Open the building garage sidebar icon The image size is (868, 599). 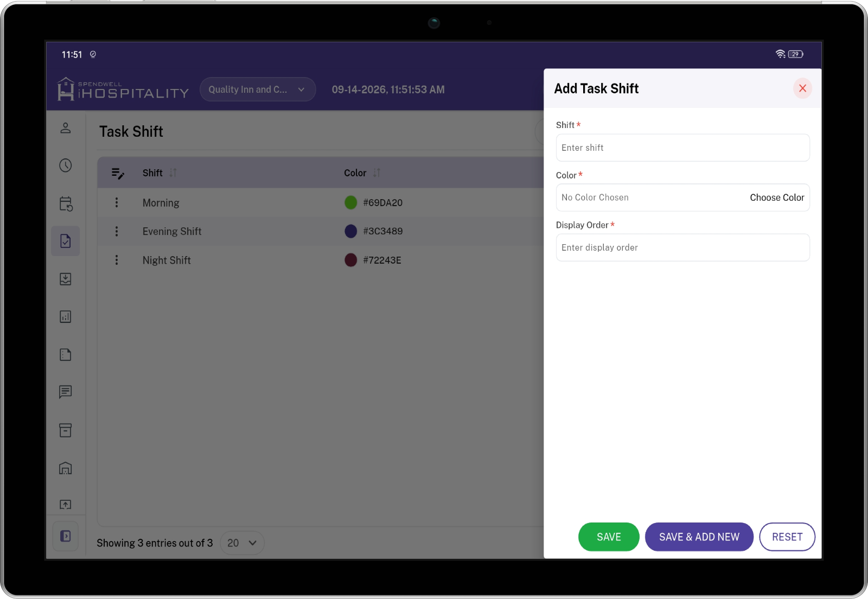tap(66, 468)
